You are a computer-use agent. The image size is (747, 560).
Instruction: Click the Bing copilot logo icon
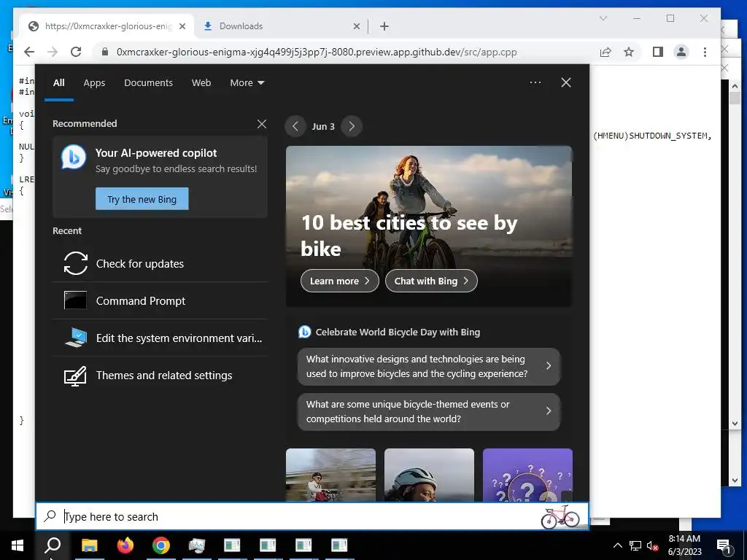pos(74,157)
